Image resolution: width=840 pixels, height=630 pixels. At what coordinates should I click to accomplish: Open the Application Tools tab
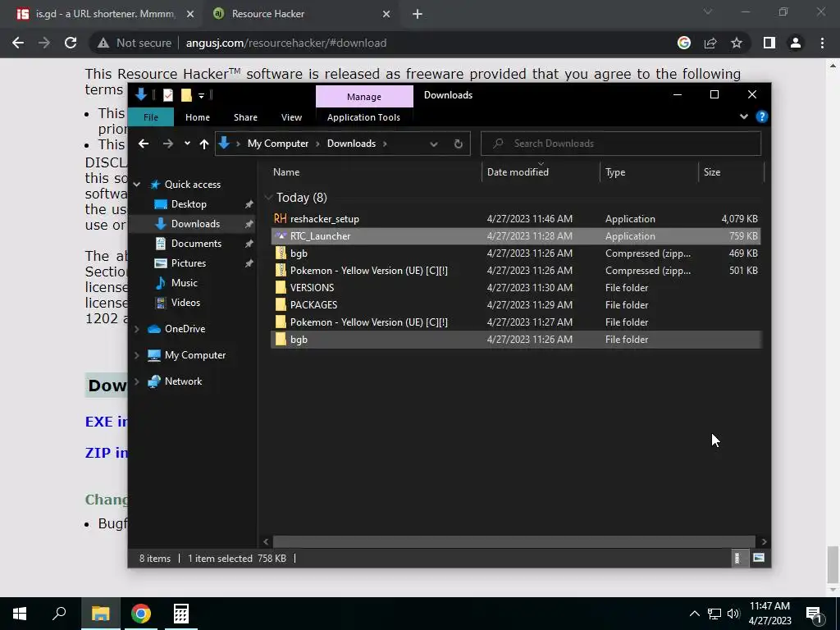pos(363,117)
